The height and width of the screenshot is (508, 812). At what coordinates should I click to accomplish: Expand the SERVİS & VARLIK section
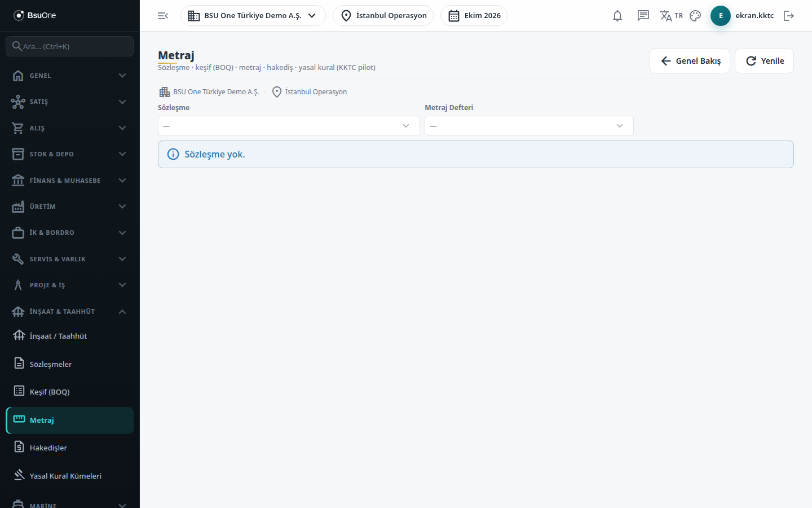click(70, 259)
